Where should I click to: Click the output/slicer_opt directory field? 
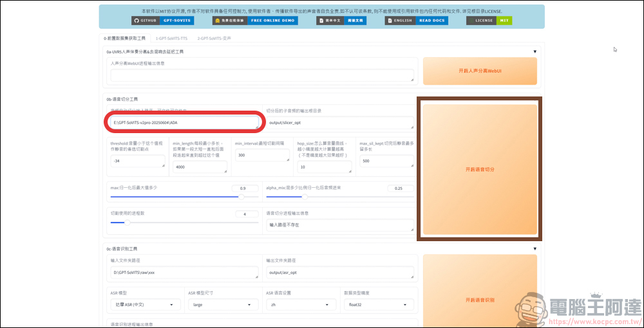tap(340, 122)
